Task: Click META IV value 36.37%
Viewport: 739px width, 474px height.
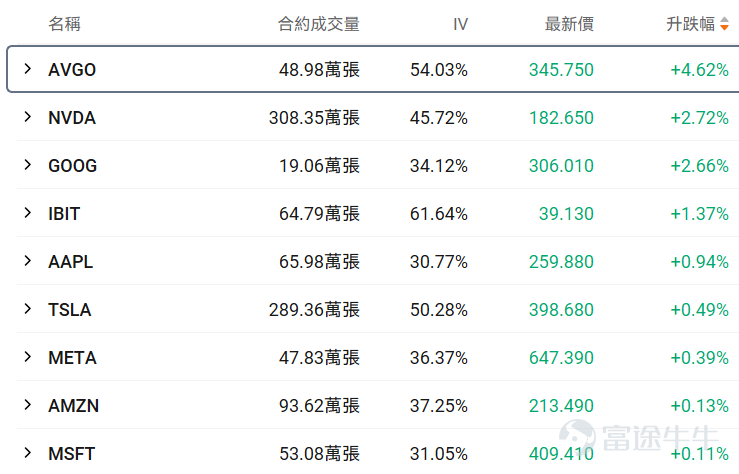Action: [439, 359]
